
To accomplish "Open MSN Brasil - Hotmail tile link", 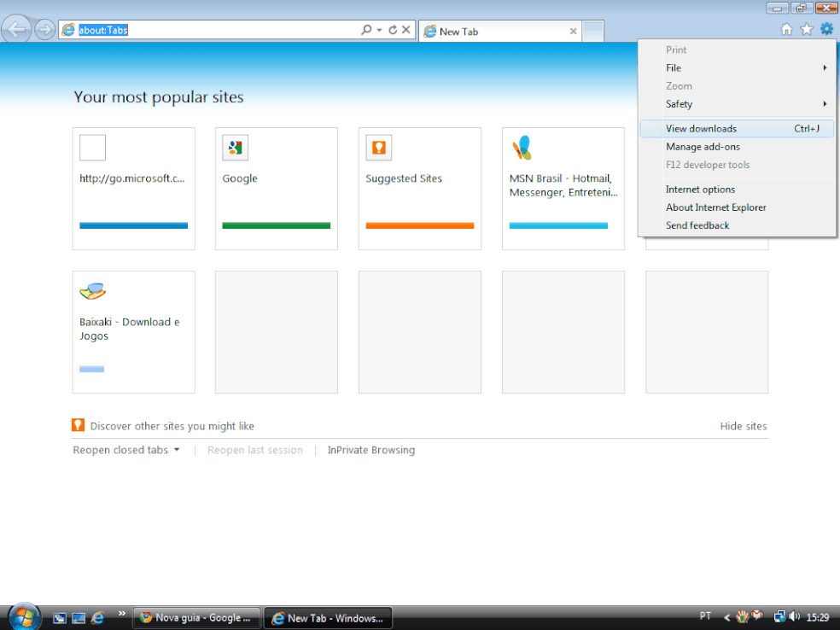I will point(563,185).
